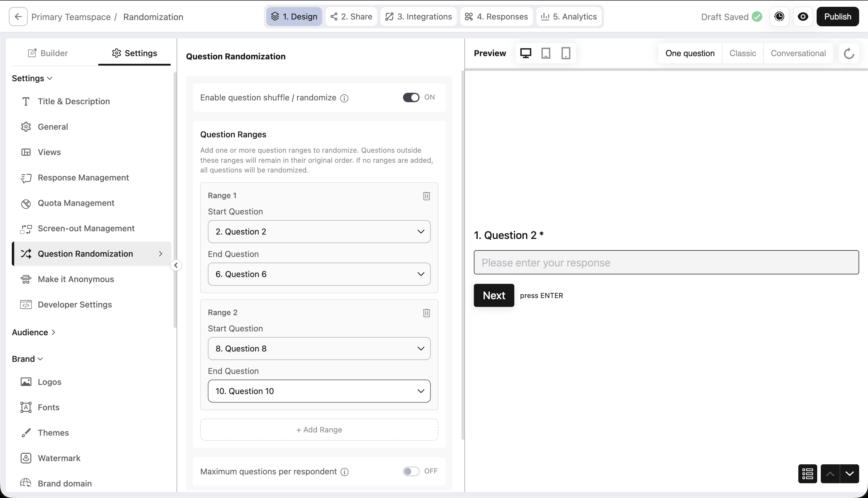868x498 pixels.
Task: Open version history clock icon
Action: click(x=779, y=17)
